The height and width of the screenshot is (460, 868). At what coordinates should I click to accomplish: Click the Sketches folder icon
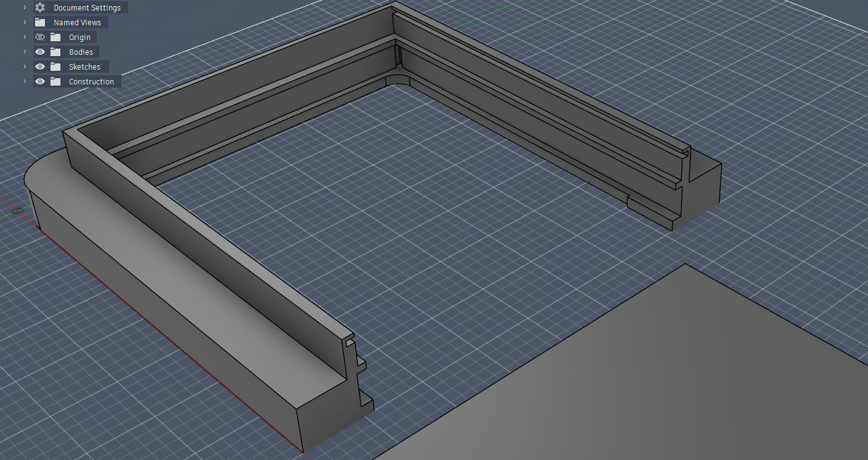(55, 67)
